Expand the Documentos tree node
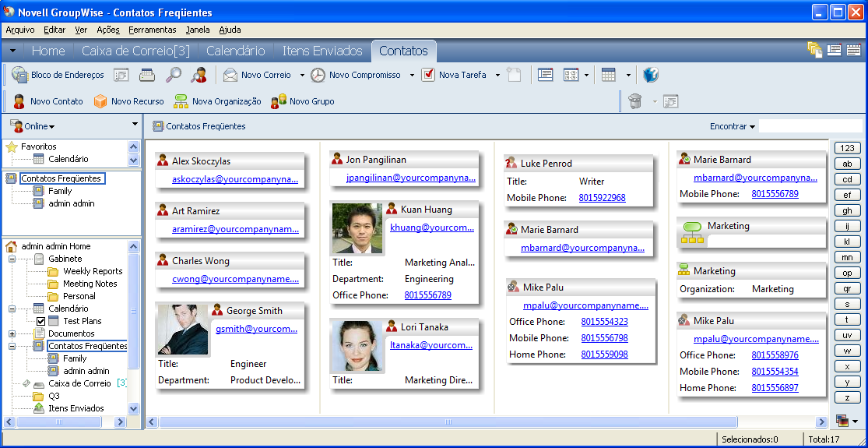Screen dimensions: 868x448 pyautogui.click(x=12, y=333)
